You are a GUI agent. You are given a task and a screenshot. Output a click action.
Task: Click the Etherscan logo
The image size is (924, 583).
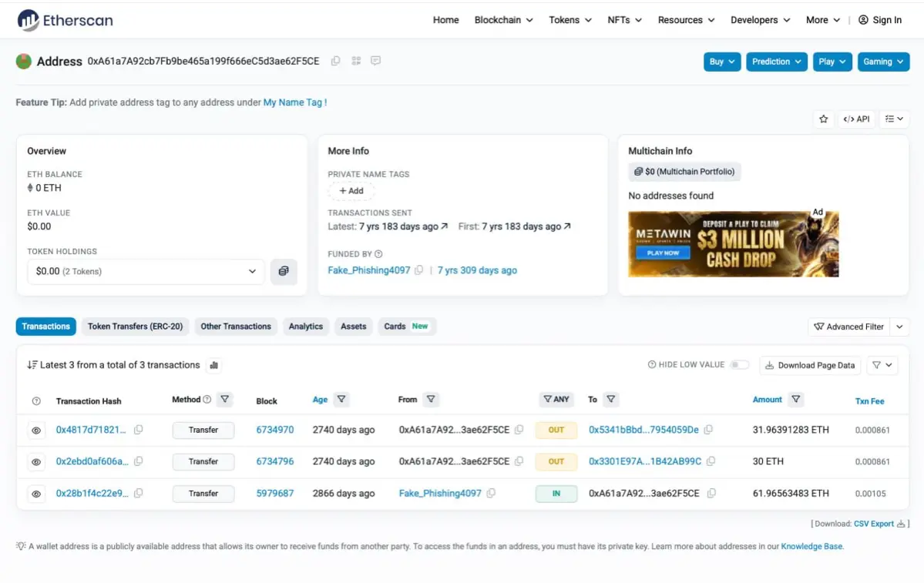[66, 20]
